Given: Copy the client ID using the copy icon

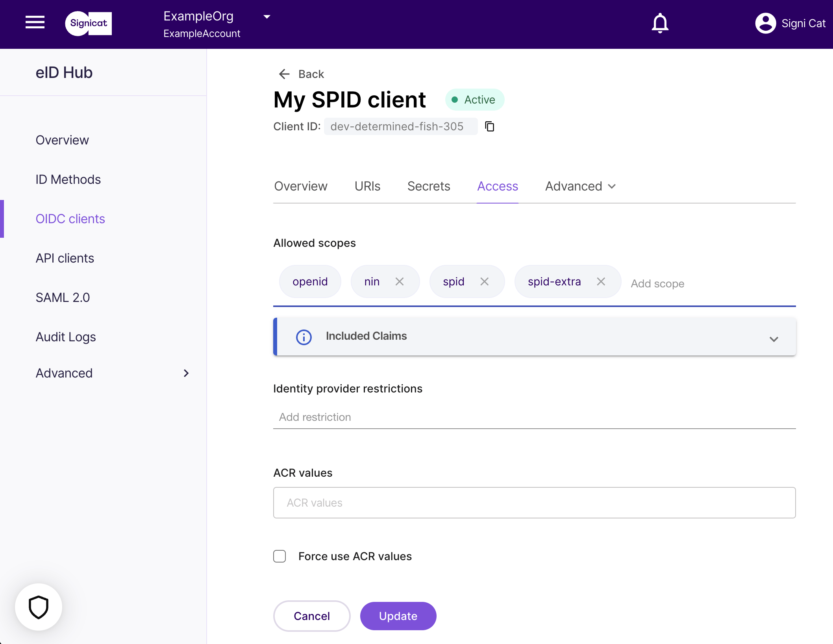Looking at the screenshot, I should (490, 126).
